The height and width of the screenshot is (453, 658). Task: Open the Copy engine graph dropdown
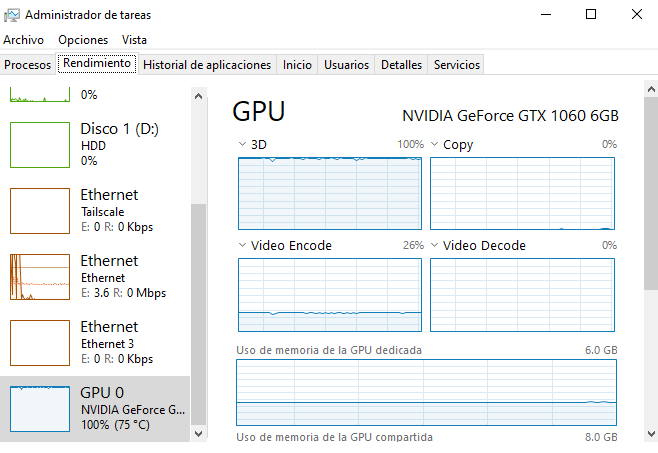(435, 145)
